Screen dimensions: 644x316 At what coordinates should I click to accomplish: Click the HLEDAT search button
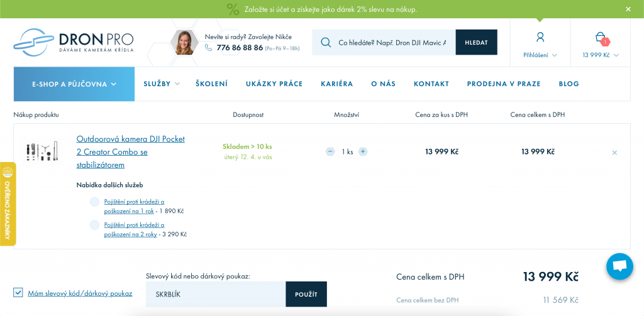[477, 42]
